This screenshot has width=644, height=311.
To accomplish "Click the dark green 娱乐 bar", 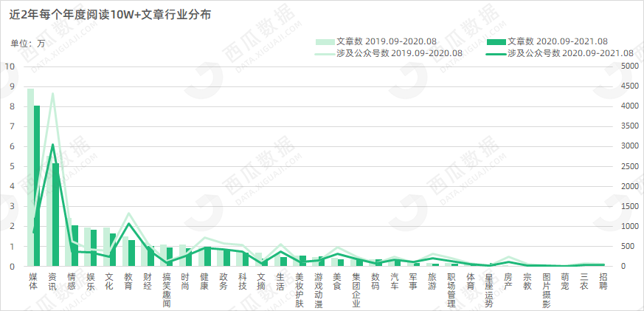I will (94, 247).
